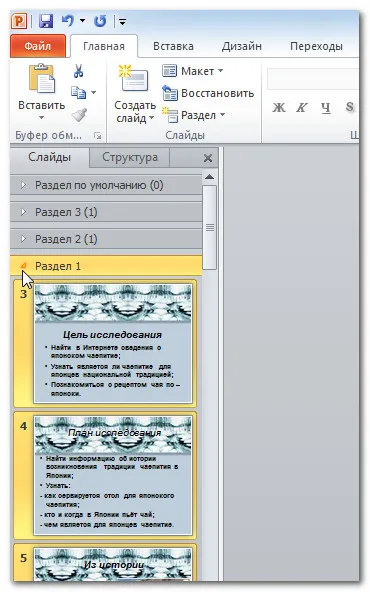This screenshot has height=592, width=370.
Task: Toggle text shadow S formatting
Action: 350,107
